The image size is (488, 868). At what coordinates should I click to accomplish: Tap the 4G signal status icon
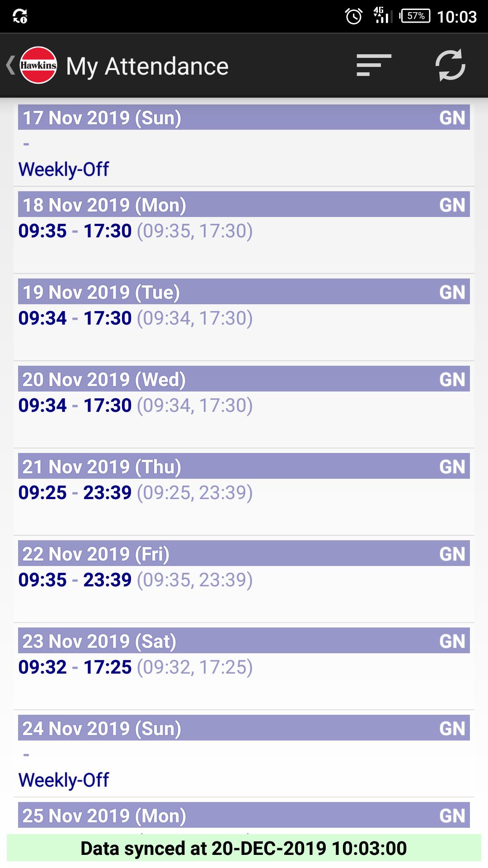click(382, 15)
